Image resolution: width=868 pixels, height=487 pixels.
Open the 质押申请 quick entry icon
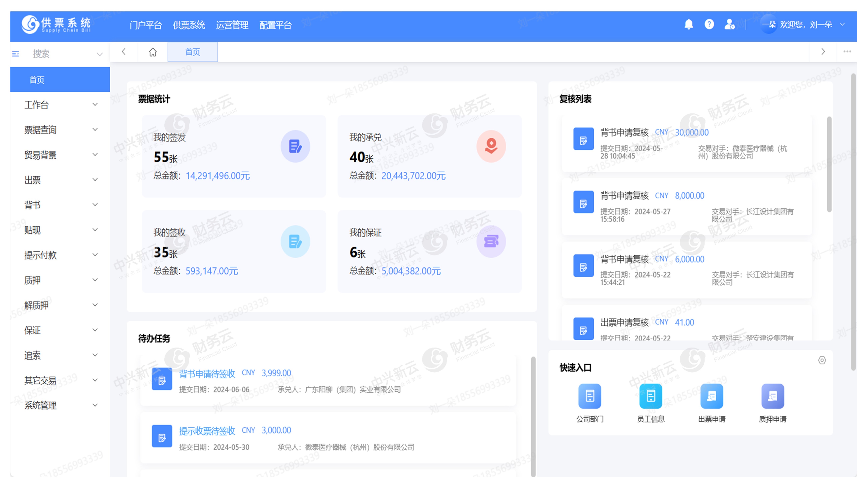773,396
